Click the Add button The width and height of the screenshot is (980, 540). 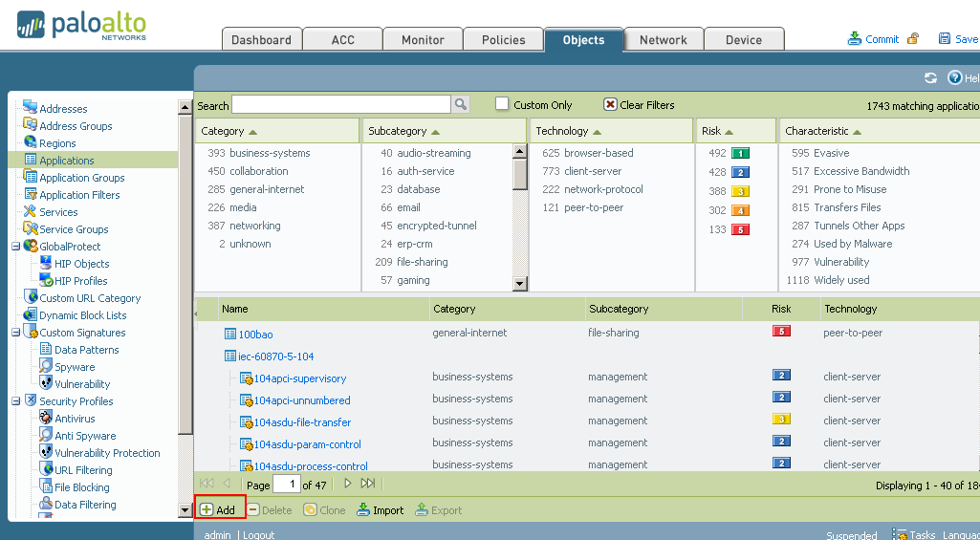[219, 510]
